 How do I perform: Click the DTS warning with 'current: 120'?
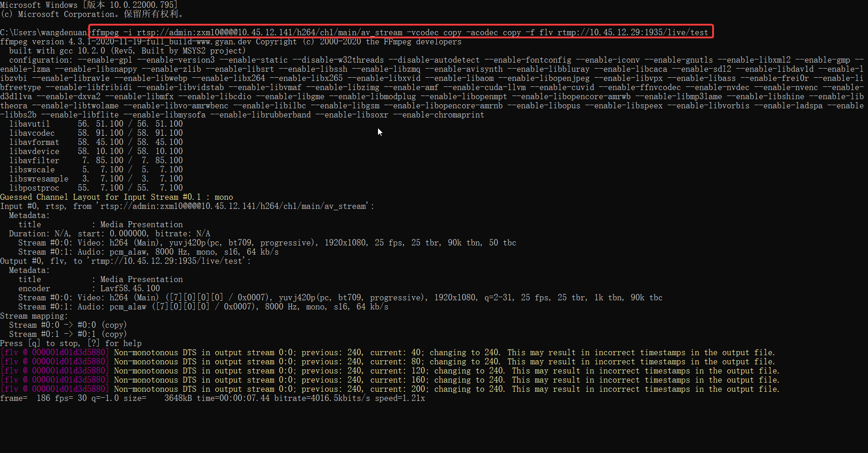coord(390,371)
